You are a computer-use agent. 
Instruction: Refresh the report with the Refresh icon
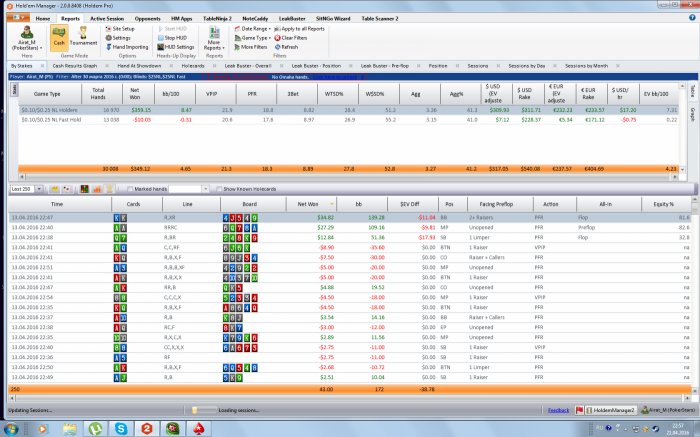pos(277,47)
